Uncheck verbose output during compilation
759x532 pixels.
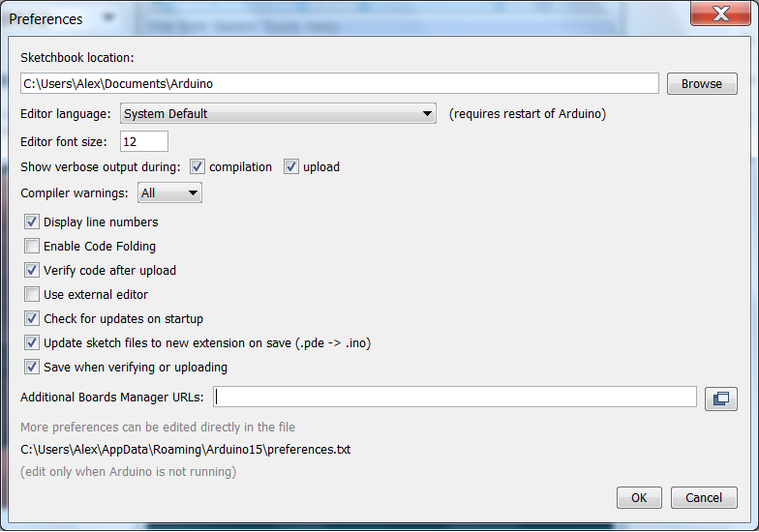tap(197, 166)
